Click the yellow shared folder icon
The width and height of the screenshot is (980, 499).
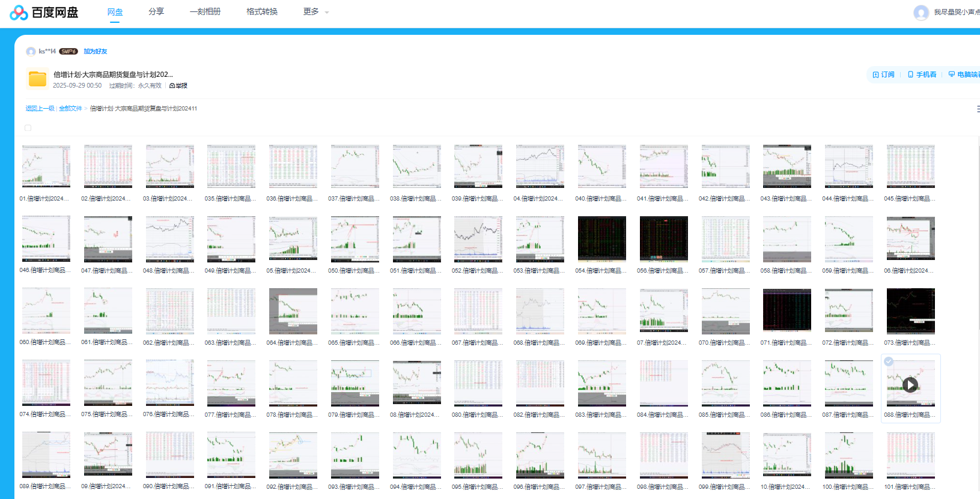(x=37, y=79)
